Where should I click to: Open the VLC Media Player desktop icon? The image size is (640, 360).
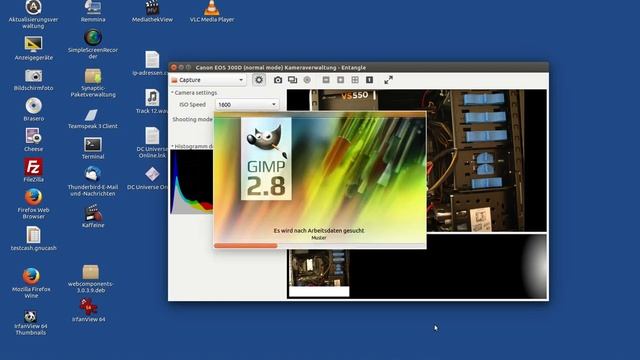click(x=211, y=11)
